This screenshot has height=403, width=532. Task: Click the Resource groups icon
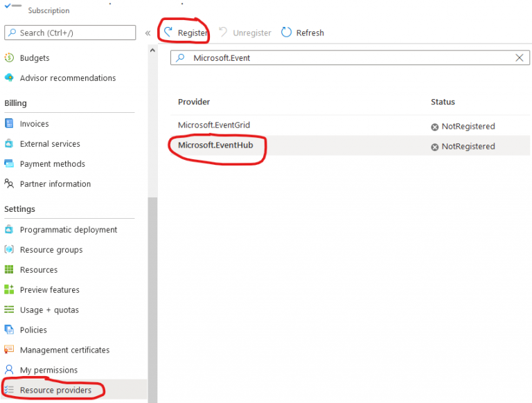[9, 250]
